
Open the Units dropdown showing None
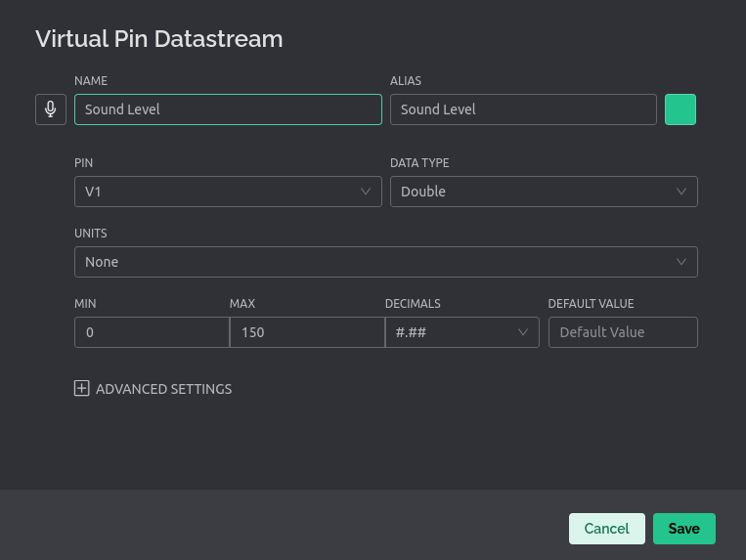[372, 262]
